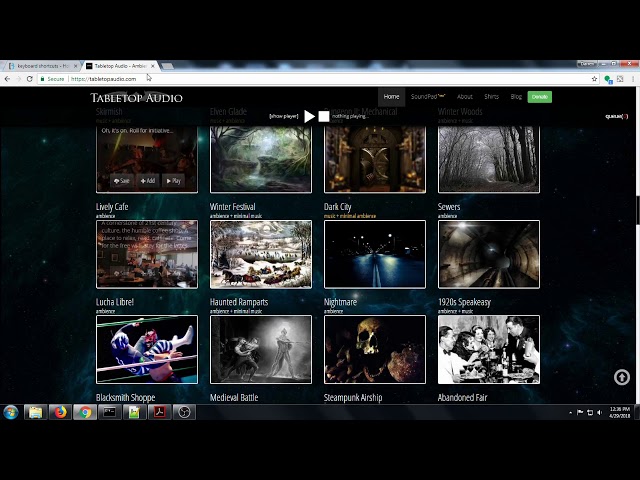Play the Skirmish track

pos(173,181)
